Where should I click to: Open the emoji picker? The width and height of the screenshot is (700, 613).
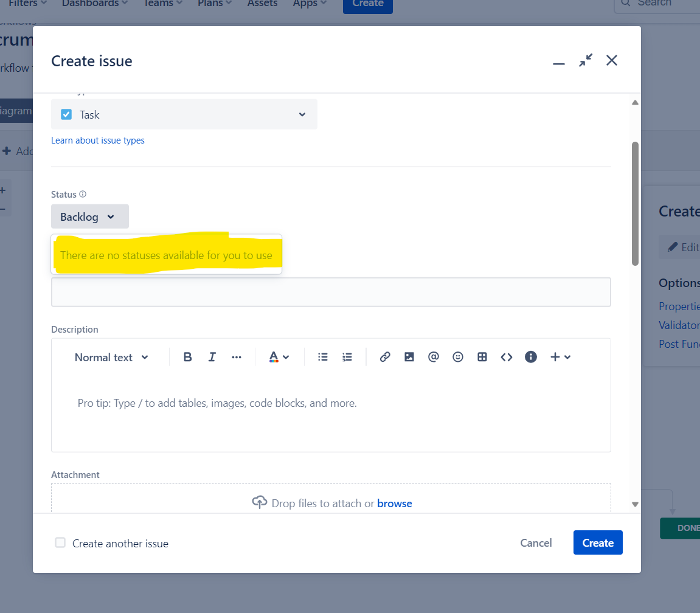[457, 357]
